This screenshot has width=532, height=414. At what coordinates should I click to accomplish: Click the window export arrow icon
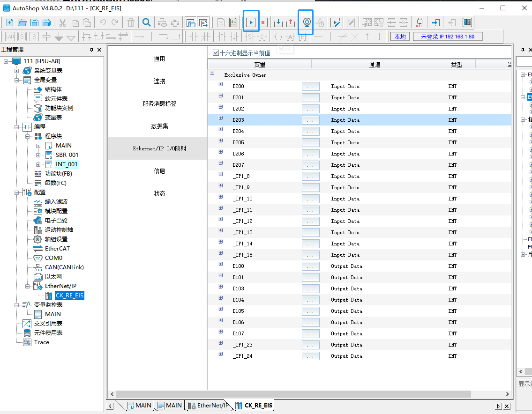(x=203, y=23)
